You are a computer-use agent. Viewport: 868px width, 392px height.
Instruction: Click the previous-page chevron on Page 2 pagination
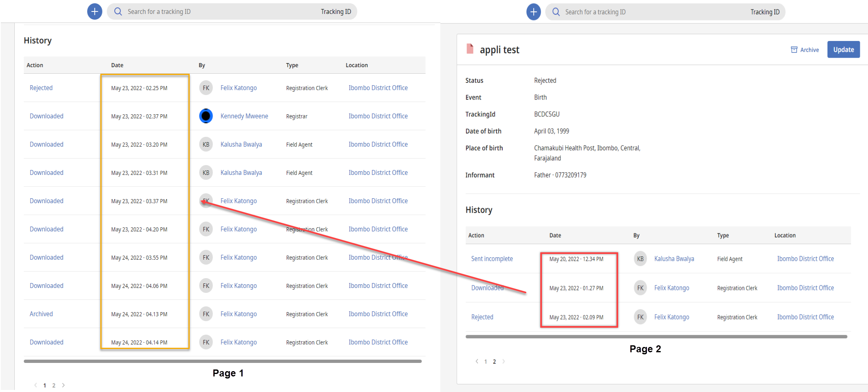tap(477, 361)
